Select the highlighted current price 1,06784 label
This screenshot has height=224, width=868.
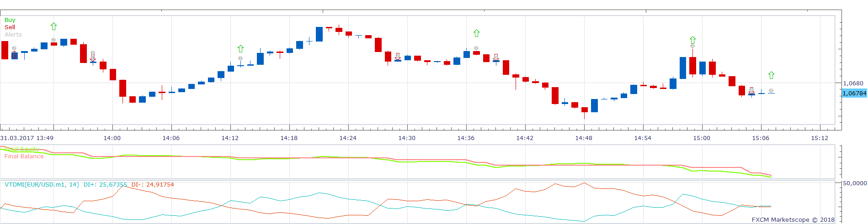tap(854, 94)
